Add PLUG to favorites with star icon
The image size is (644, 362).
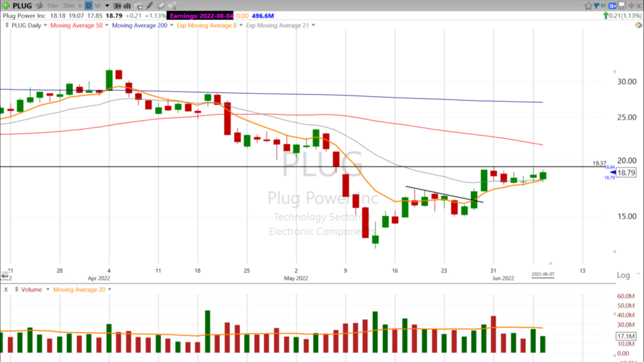[588, 6]
